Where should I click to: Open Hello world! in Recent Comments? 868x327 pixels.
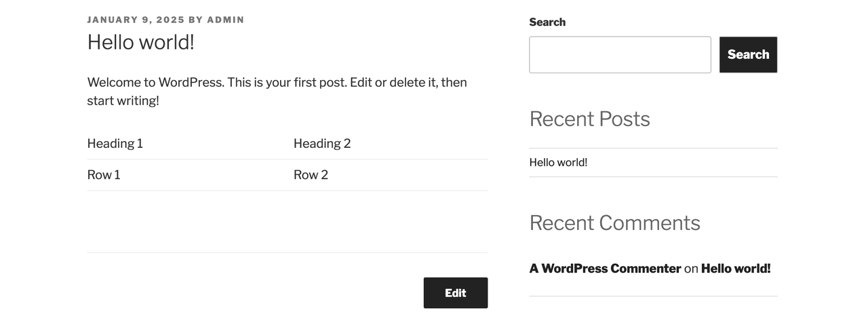pyautogui.click(x=736, y=268)
